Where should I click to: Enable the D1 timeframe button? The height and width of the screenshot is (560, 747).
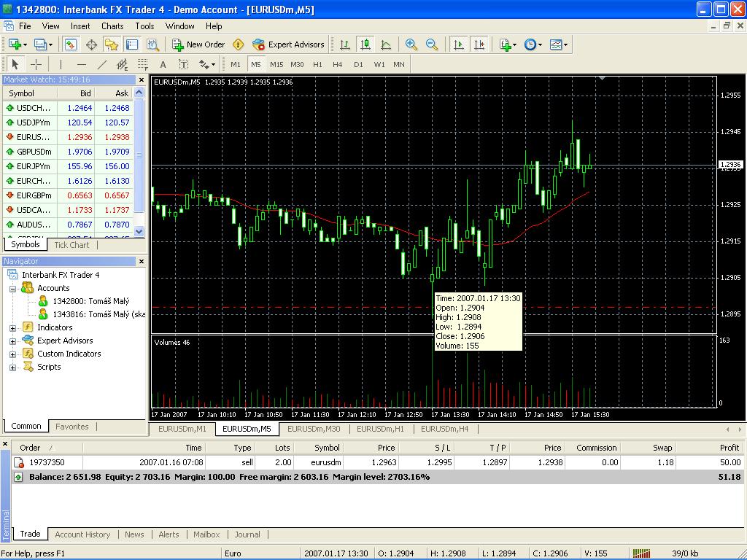tap(358, 64)
